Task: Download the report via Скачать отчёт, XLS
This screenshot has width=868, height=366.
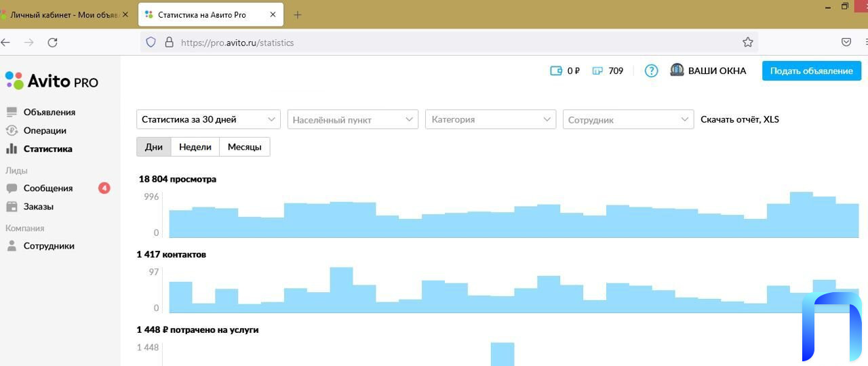Action: tap(740, 119)
